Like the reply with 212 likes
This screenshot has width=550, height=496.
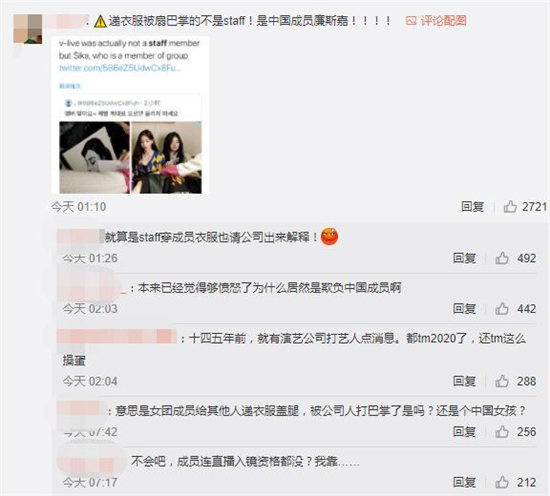click(x=502, y=482)
